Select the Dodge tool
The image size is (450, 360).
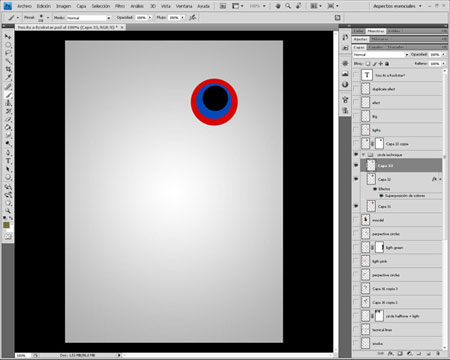[x=8, y=144]
